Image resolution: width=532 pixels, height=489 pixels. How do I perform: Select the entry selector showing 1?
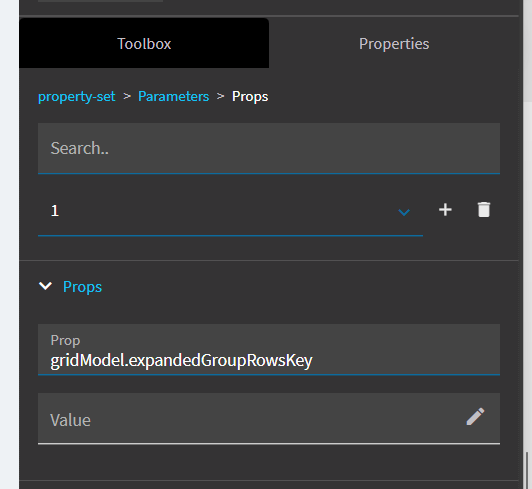[x=230, y=211]
